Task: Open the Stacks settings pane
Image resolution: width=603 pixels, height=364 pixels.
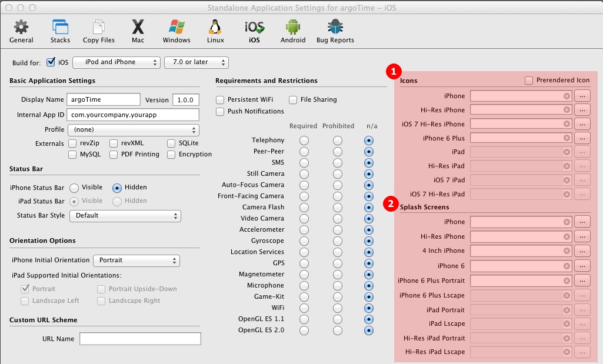Action: tap(61, 32)
